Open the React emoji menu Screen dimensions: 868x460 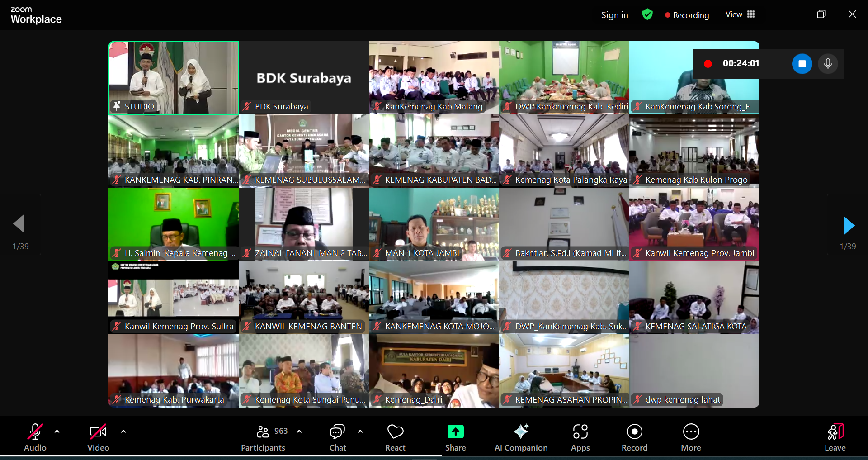[395, 437]
